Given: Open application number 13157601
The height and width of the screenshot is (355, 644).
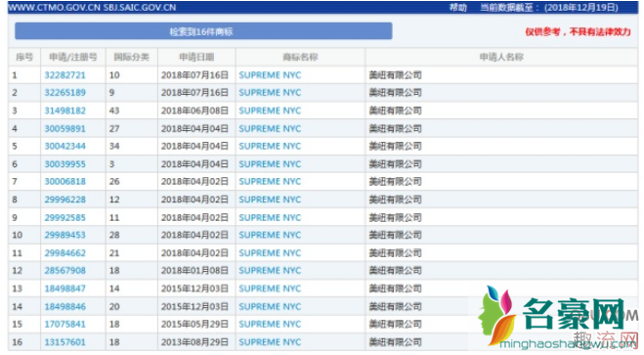Looking at the screenshot, I should (x=64, y=342).
